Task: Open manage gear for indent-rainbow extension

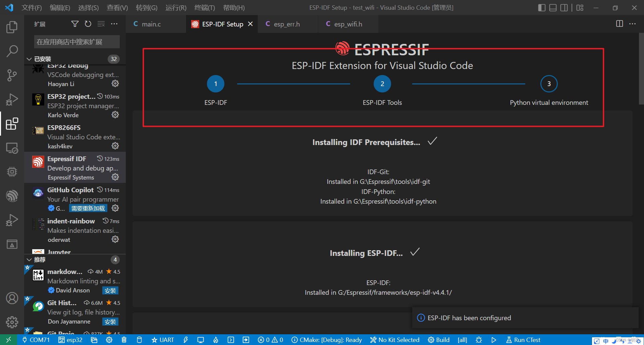Action: (x=115, y=239)
